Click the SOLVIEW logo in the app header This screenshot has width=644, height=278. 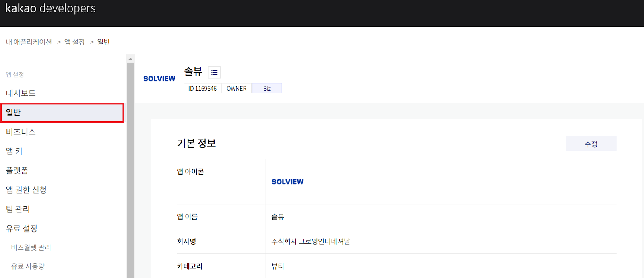coord(159,79)
